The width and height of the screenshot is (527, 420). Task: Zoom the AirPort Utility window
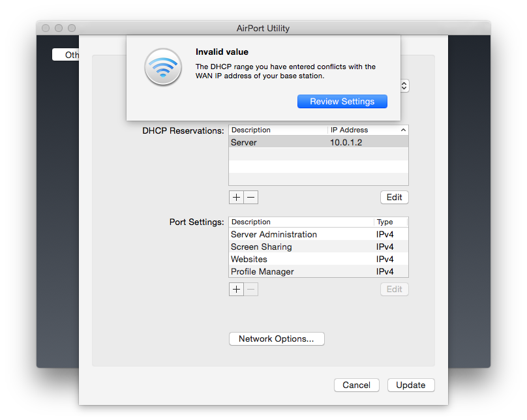pos(72,28)
